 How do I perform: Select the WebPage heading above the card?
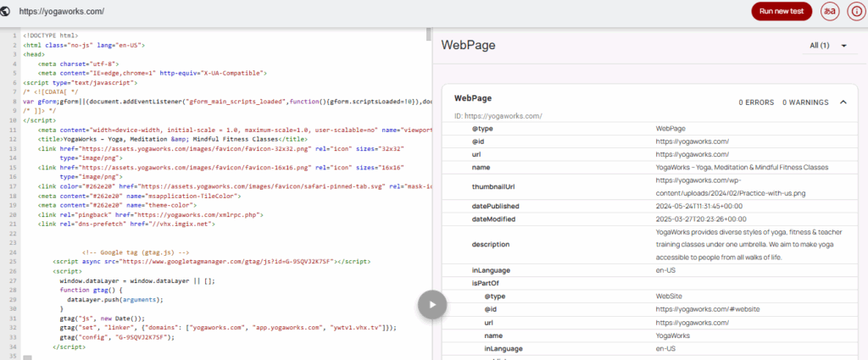coord(468,46)
